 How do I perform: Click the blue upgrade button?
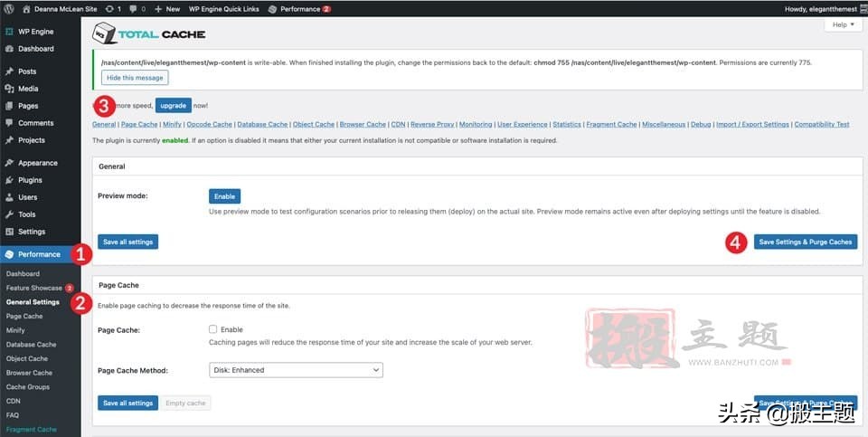click(174, 105)
